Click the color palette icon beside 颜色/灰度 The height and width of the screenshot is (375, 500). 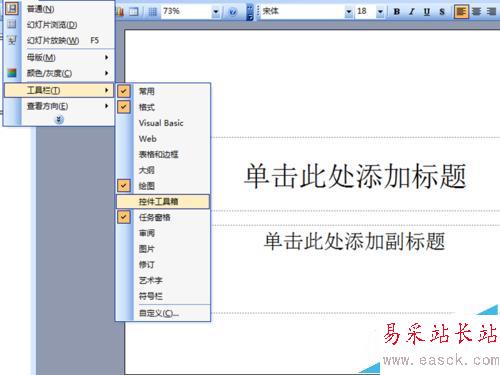click(x=12, y=73)
